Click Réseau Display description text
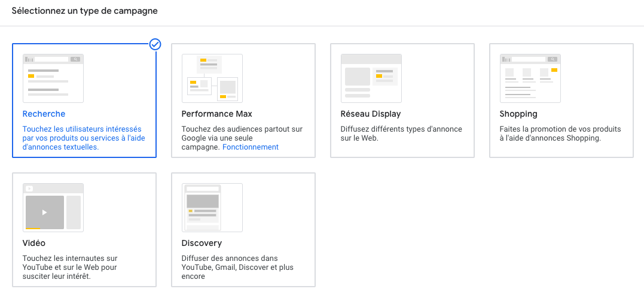Screen dimensions: 644x301 tap(401, 133)
